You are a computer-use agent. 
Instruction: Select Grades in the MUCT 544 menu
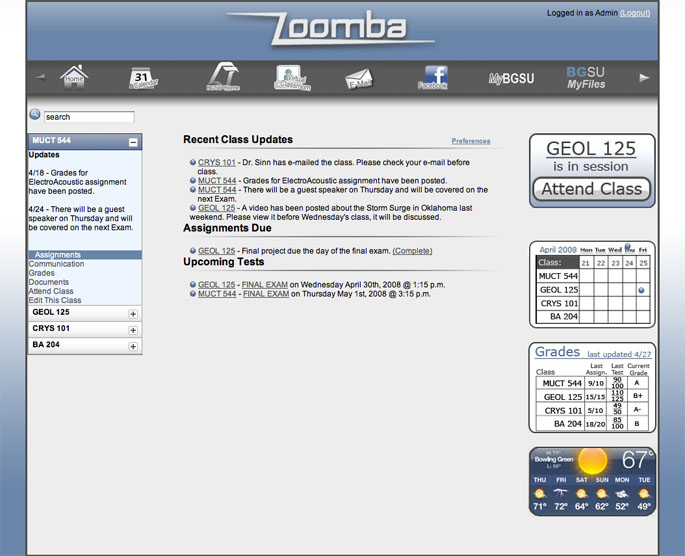click(42, 273)
